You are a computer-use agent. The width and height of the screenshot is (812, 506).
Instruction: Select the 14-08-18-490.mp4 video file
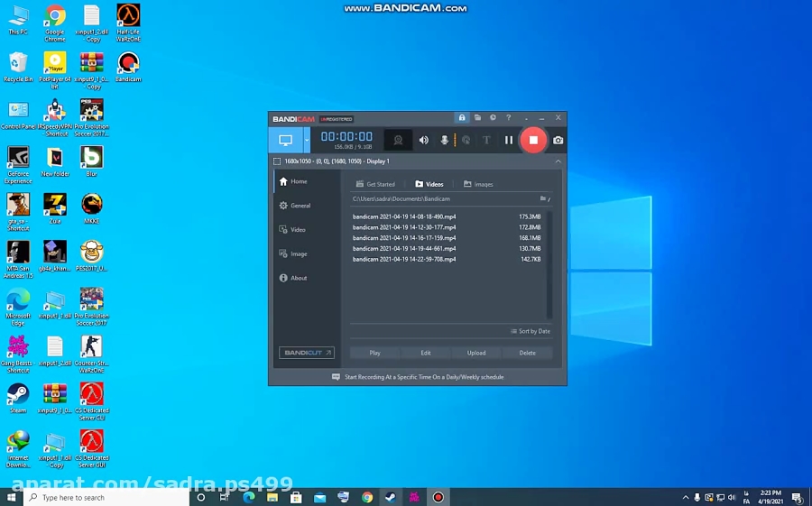pyautogui.click(x=404, y=216)
